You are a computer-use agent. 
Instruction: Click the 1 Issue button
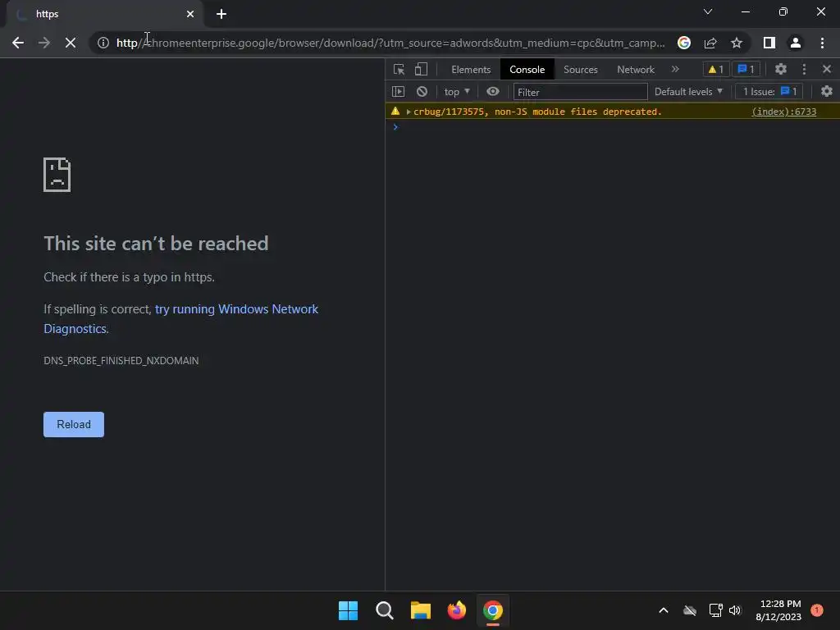click(x=769, y=92)
